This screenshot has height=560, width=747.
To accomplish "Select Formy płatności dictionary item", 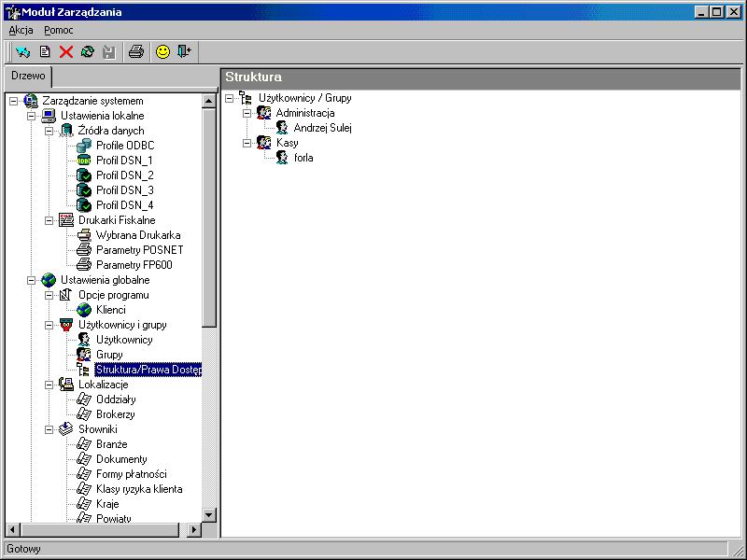I will click(x=132, y=474).
